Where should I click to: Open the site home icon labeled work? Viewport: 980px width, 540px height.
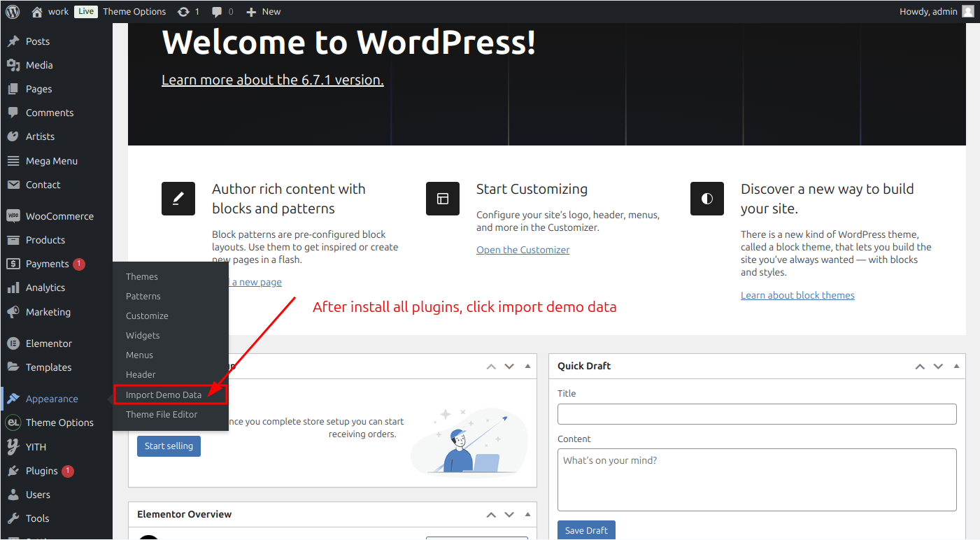click(37, 11)
